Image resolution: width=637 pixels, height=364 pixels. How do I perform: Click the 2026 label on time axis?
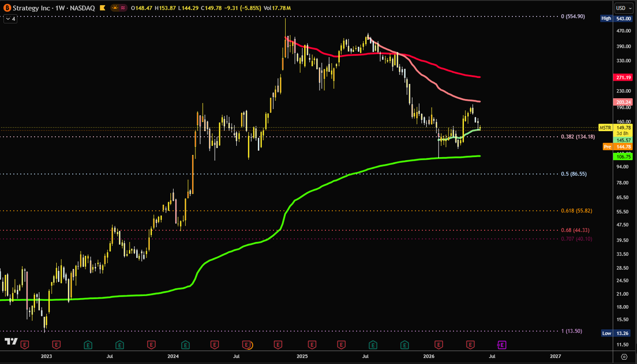429,357
